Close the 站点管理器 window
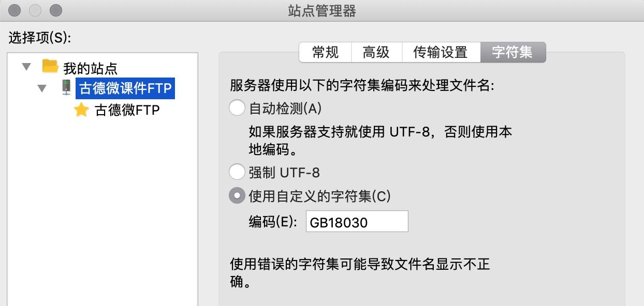The width and height of the screenshot is (644, 306). point(16,10)
